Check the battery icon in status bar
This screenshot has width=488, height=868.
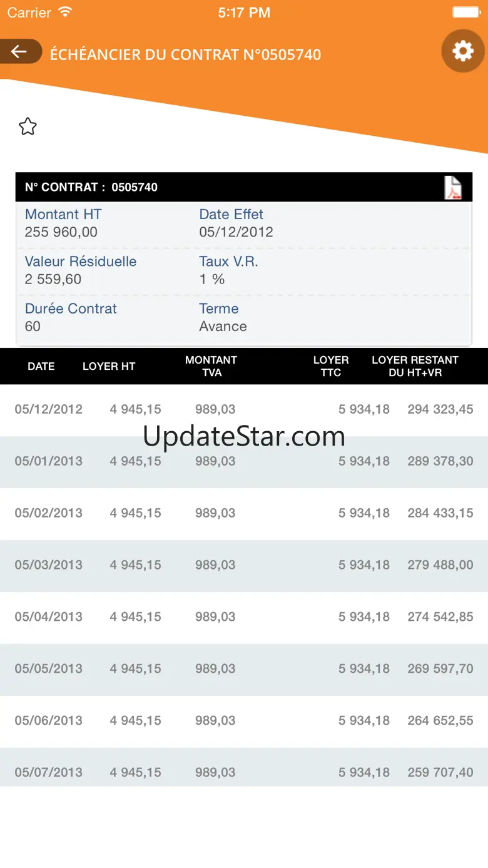click(465, 12)
